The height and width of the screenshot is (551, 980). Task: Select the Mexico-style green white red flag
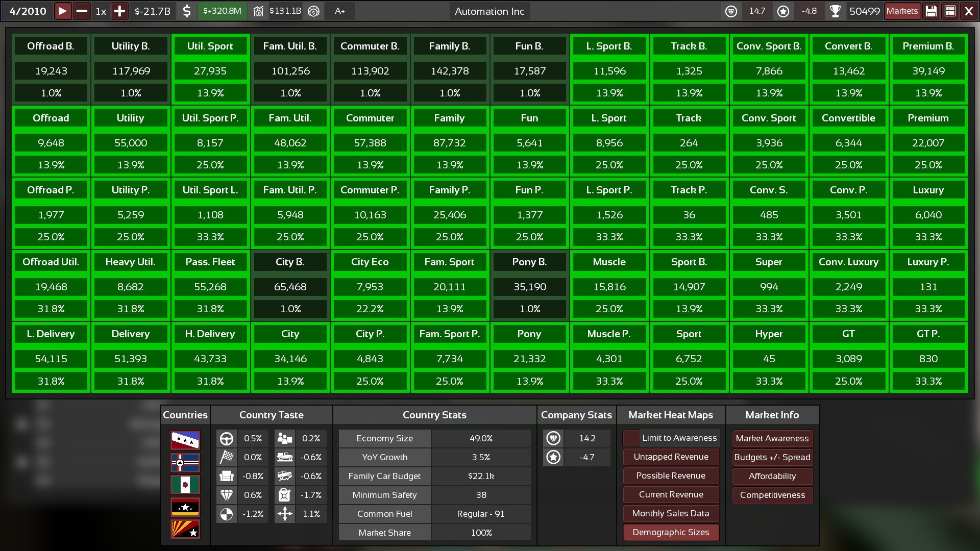tap(185, 485)
